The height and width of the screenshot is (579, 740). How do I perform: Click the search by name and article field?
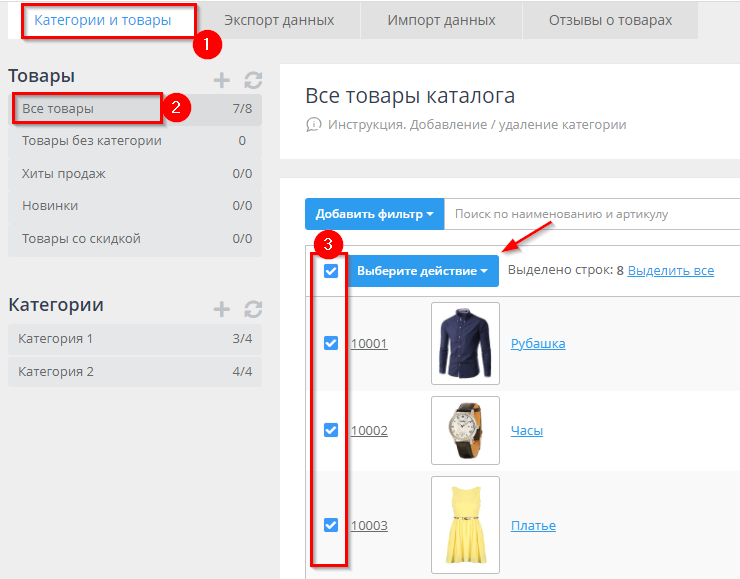click(590, 214)
